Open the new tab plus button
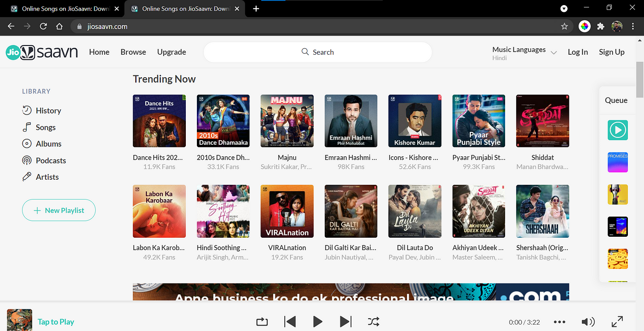 [x=256, y=8]
